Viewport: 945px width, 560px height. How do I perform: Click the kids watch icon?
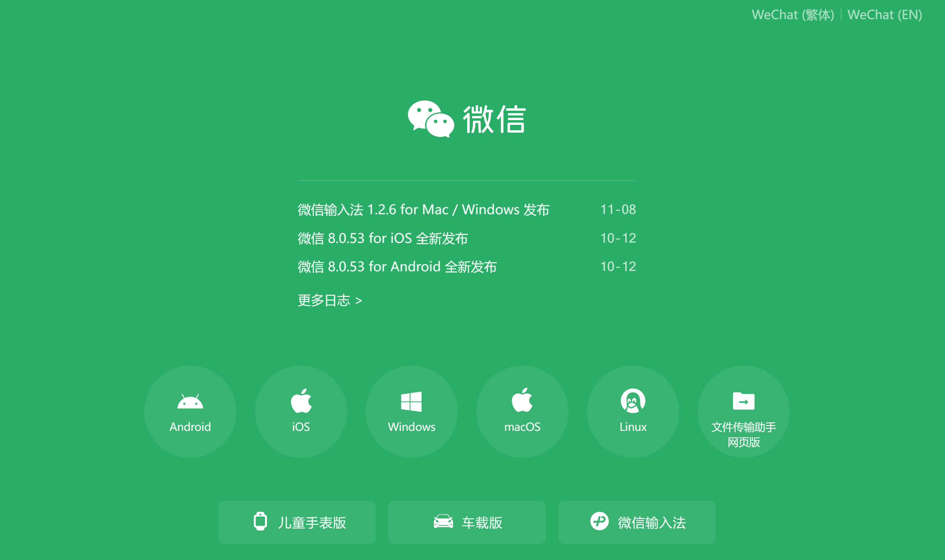(x=260, y=521)
